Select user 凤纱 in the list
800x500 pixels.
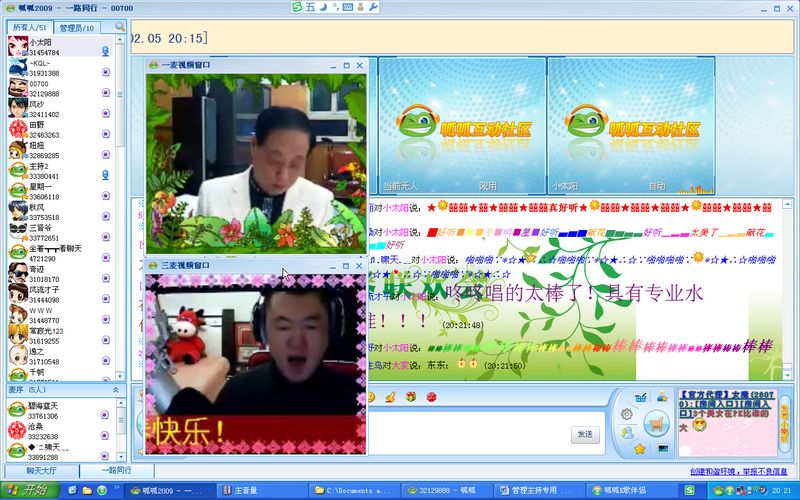point(60,109)
